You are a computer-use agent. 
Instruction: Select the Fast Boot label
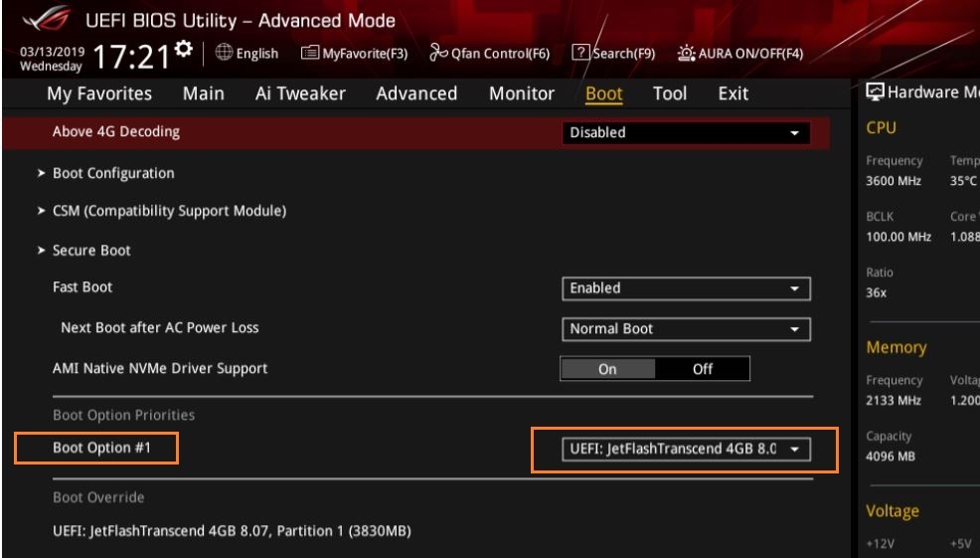82,287
